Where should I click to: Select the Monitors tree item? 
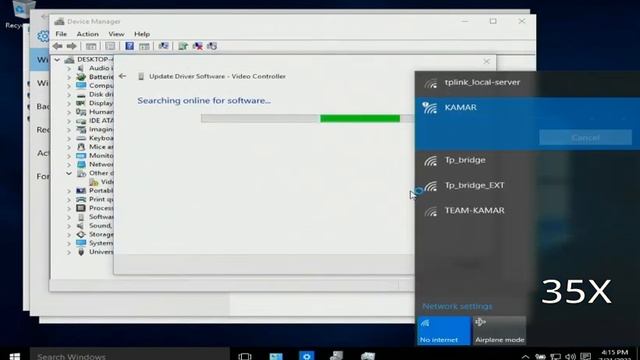pos(101,156)
